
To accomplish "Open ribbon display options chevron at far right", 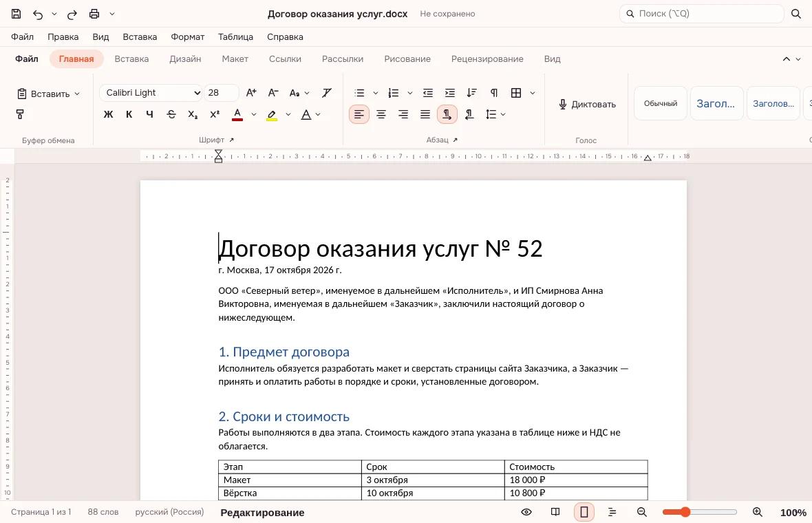I will pos(798,59).
